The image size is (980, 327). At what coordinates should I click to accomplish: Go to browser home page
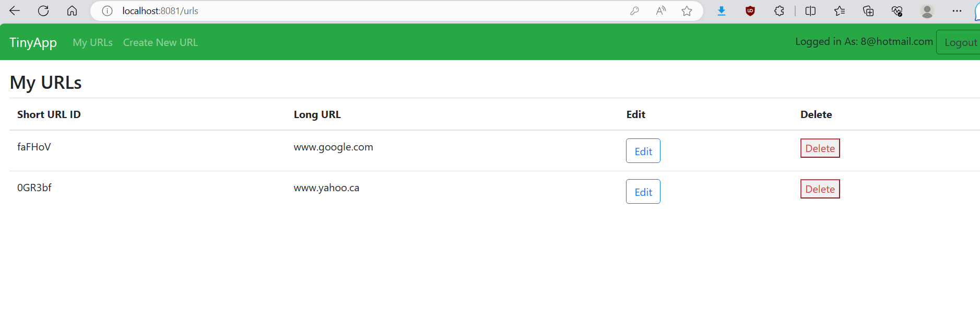point(72,10)
